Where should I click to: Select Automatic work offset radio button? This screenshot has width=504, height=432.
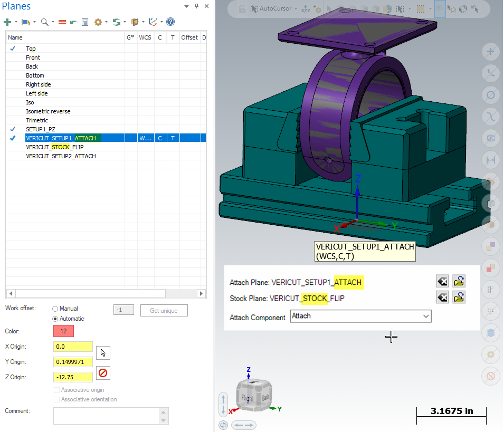[x=55, y=319]
